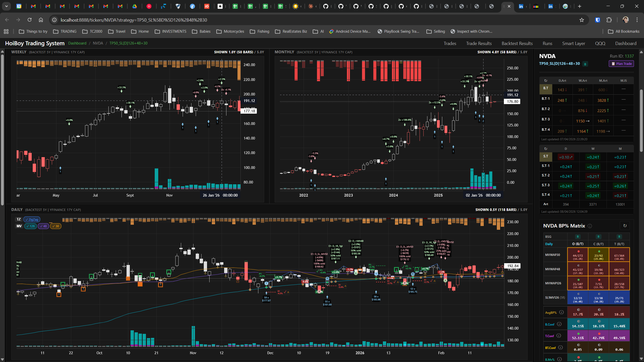Click the B badge above the C (B/T) column
This screenshot has height=362, width=644.
tap(598, 237)
